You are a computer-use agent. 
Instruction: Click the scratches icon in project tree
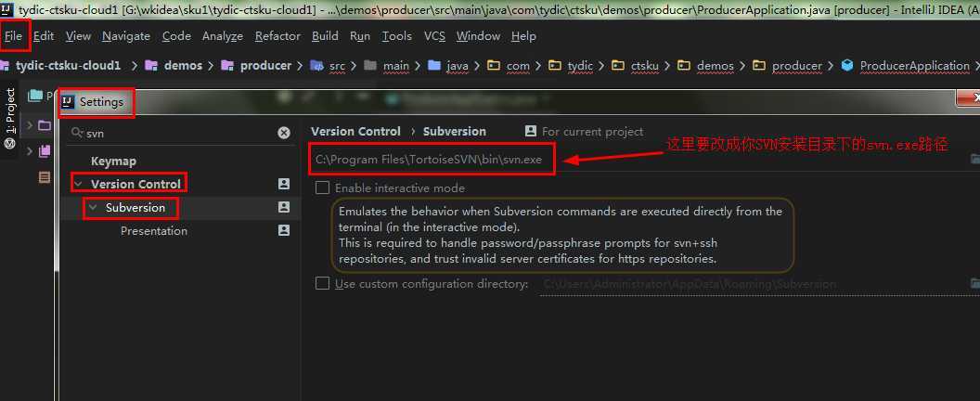click(45, 177)
